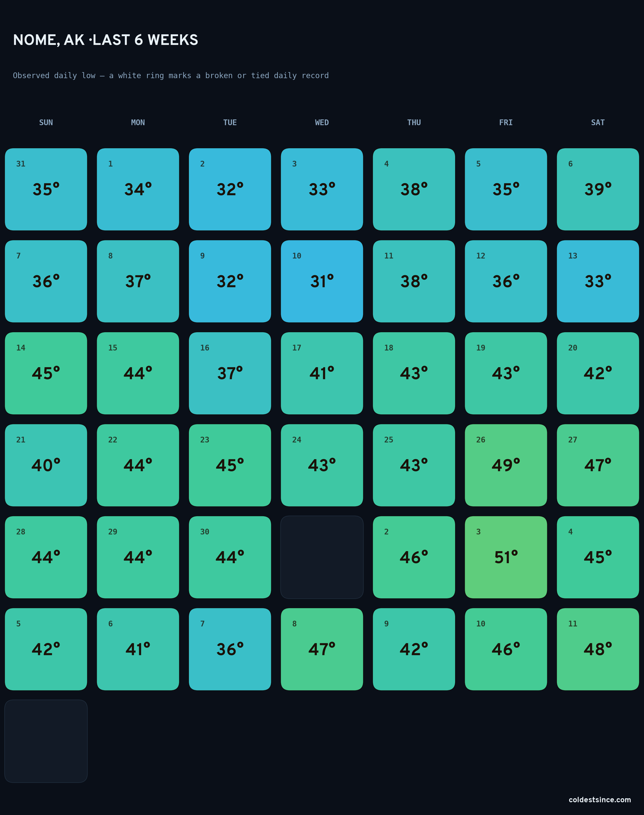
Task: Click the 39° tile on Saturday the 6th
Action: 598,189
